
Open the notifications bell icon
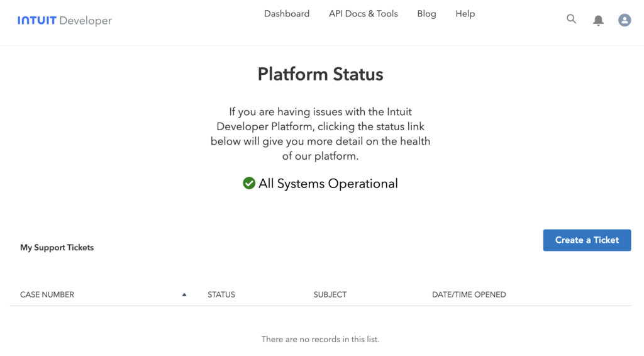click(598, 20)
